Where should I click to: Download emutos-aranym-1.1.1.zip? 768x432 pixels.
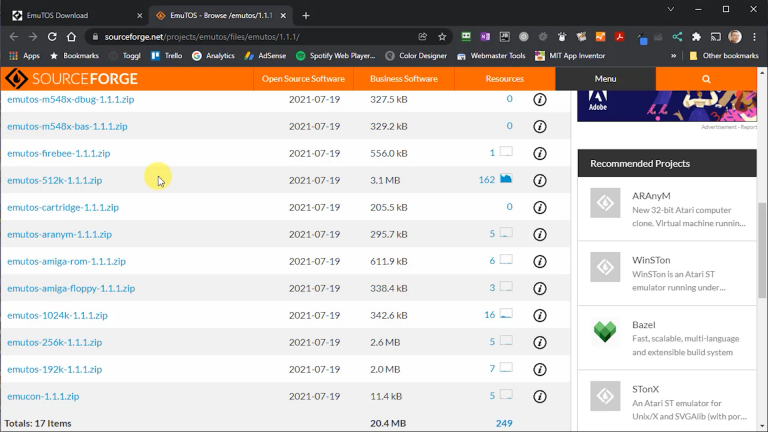pyautogui.click(x=59, y=234)
